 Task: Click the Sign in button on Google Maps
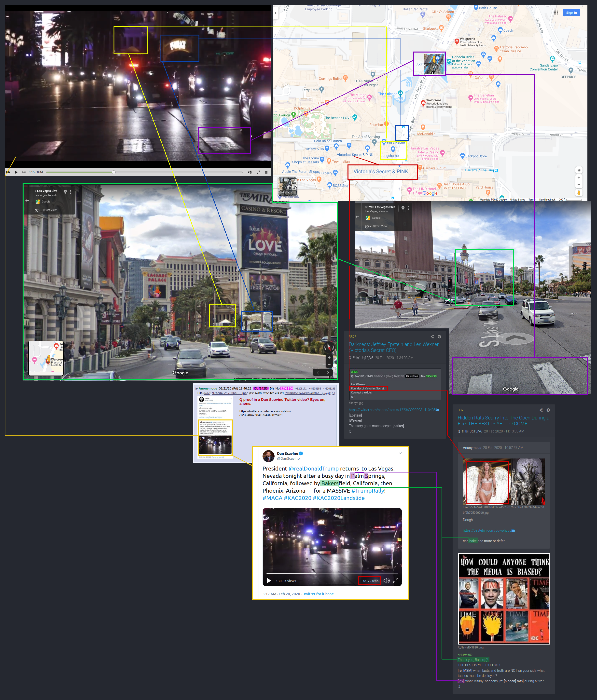point(571,13)
